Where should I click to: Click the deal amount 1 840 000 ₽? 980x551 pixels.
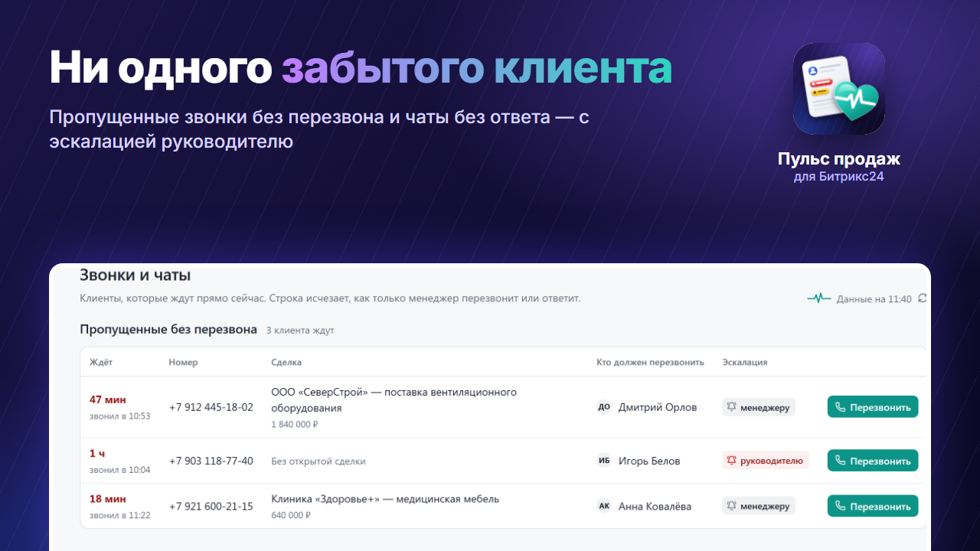tap(295, 424)
